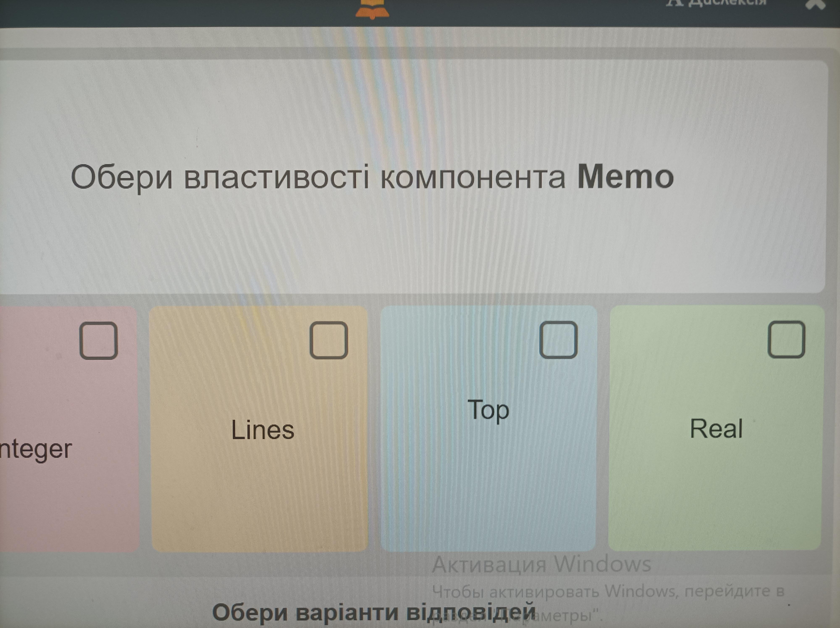Toggle the Дислексія font mode
840x628 pixels.
coord(716,3)
